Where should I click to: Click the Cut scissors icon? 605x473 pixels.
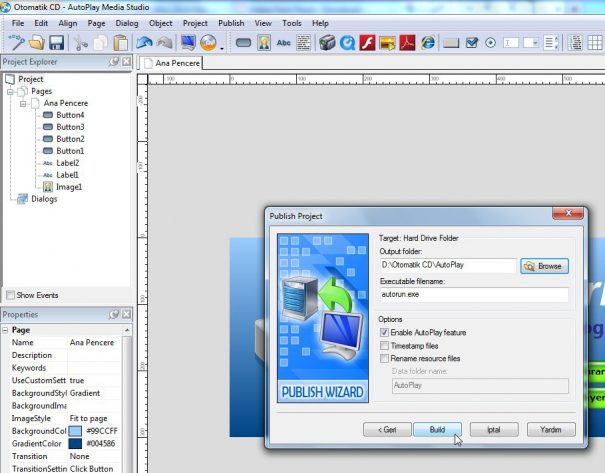click(81, 42)
